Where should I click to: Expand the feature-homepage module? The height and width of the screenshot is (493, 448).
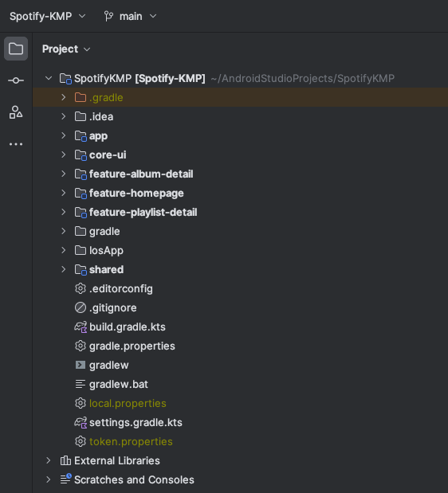(x=63, y=193)
